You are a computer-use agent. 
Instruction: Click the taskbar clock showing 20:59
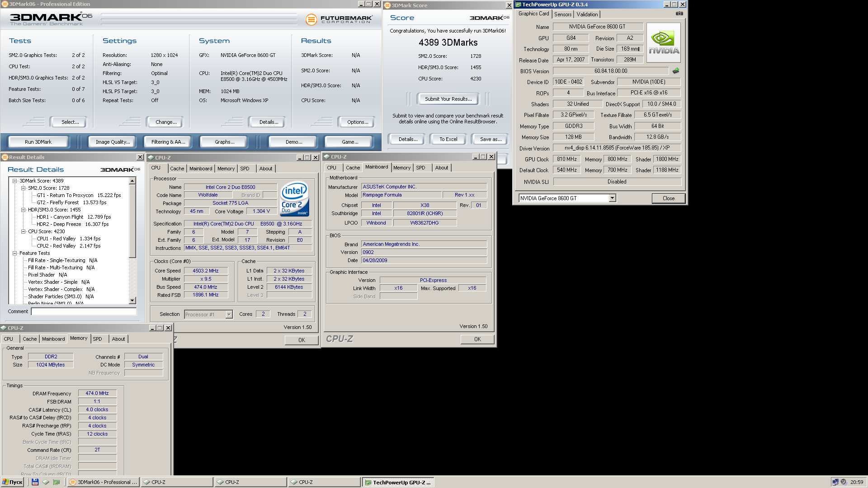(856, 482)
